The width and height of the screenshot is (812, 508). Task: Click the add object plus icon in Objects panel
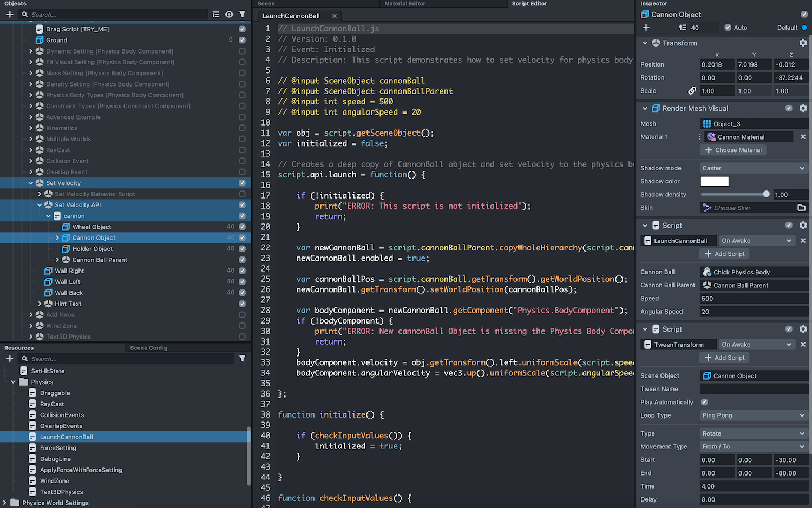coord(10,15)
